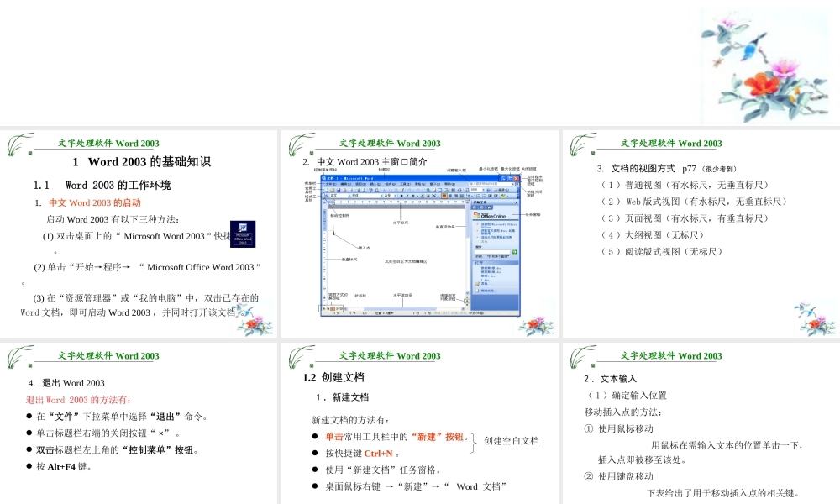This screenshot has width=840, height=504.
Task: Click "Office Online" inside the Word window screenshot
Action: point(491,215)
